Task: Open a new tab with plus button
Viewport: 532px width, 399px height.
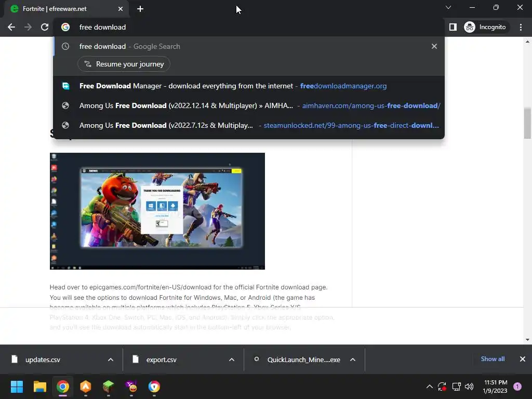Action: tap(140, 9)
